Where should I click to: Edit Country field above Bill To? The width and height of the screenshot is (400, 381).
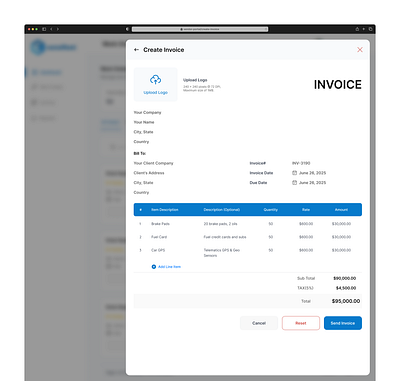pyautogui.click(x=141, y=142)
